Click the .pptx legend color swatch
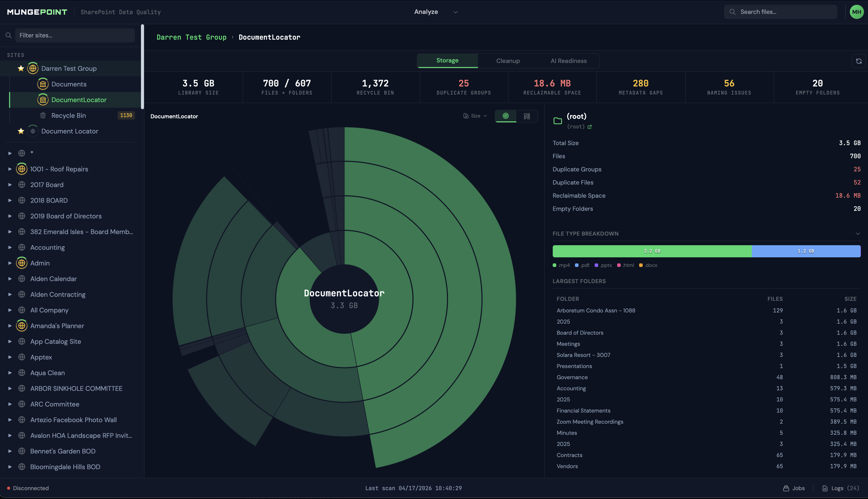Screen dimensions: 868x499 tap(596, 265)
